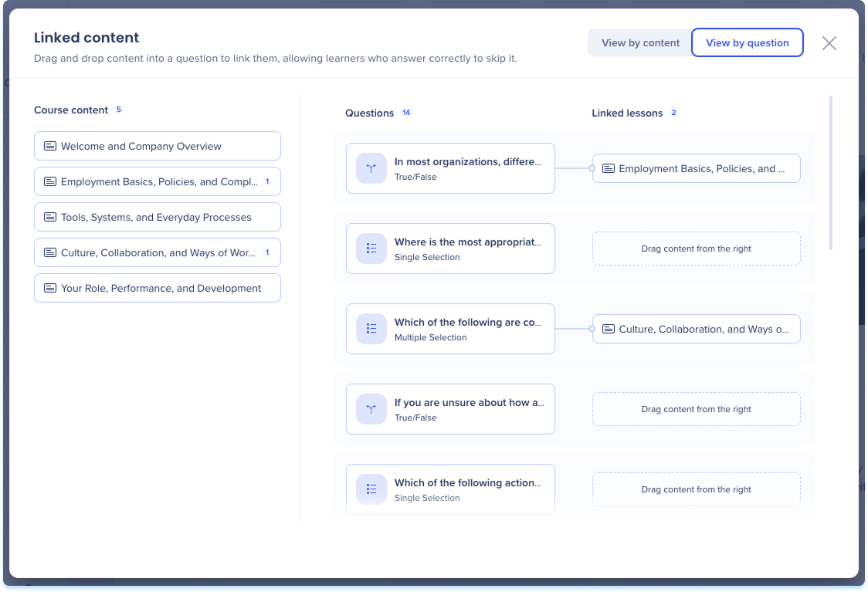The image size is (868, 592).
Task: Click the count badge next to Linked lessons
Action: pos(673,113)
